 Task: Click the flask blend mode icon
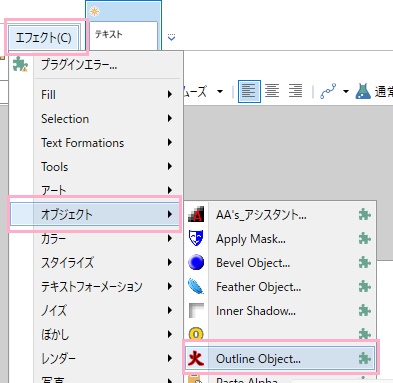pyautogui.click(x=363, y=91)
